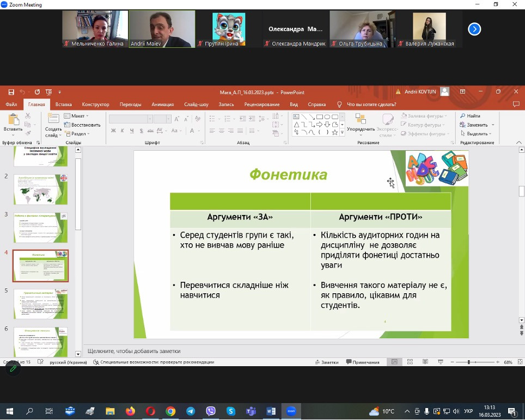525x420 pixels.
Task: Open Telegram from the taskbar
Action: point(191,411)
